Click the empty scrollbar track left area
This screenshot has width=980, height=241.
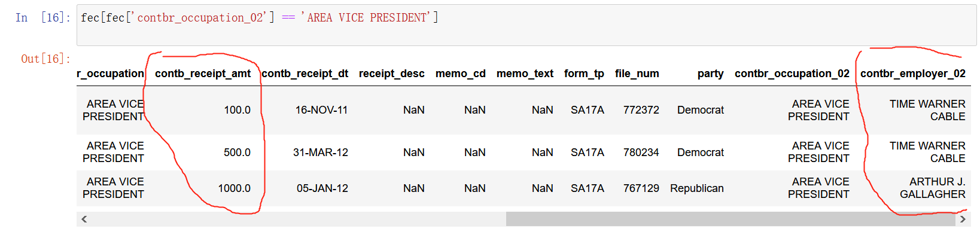(x=299, y=219)
